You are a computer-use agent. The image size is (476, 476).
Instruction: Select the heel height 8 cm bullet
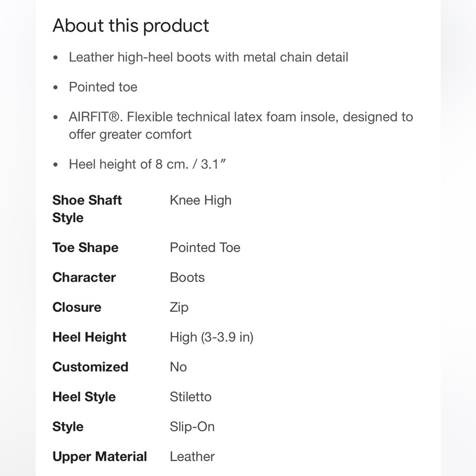147,165
